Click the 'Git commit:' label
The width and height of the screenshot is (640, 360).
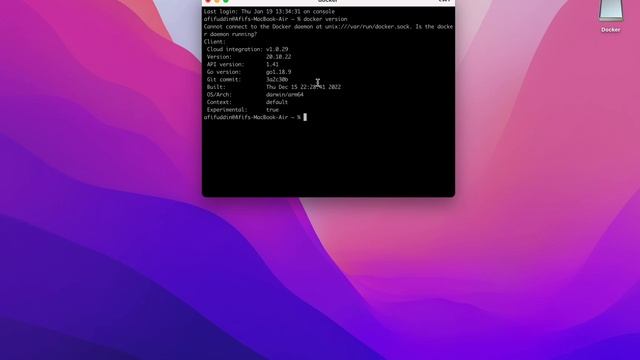click(224, 80)
